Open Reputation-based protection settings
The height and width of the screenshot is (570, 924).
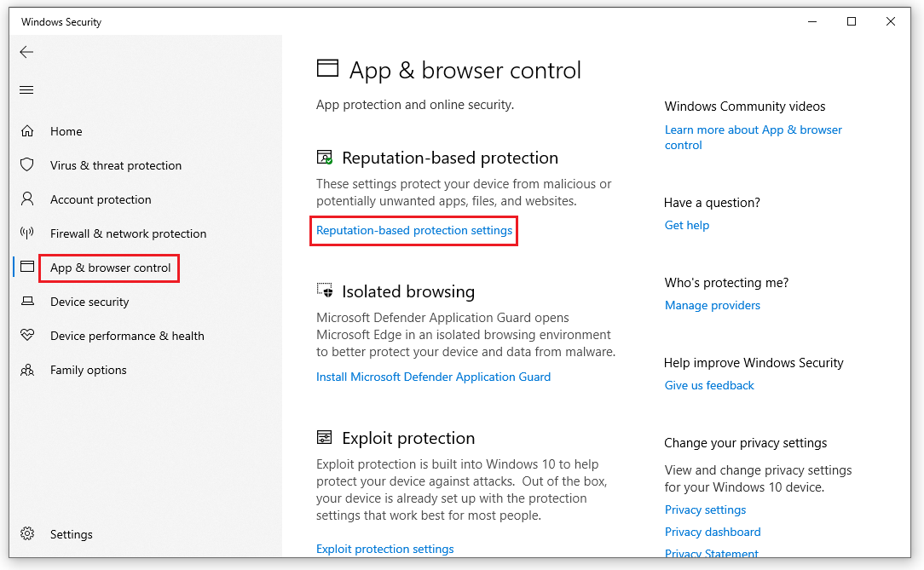(413, 231)
